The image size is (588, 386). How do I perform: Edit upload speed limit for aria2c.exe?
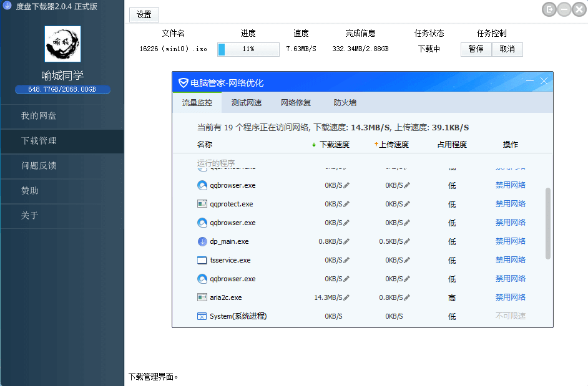[407, 297]
